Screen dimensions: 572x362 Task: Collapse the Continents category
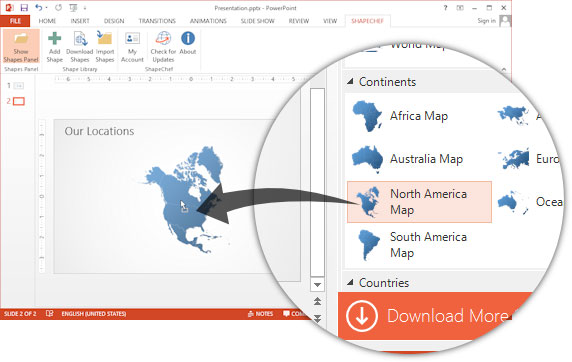tap(350, 82)
